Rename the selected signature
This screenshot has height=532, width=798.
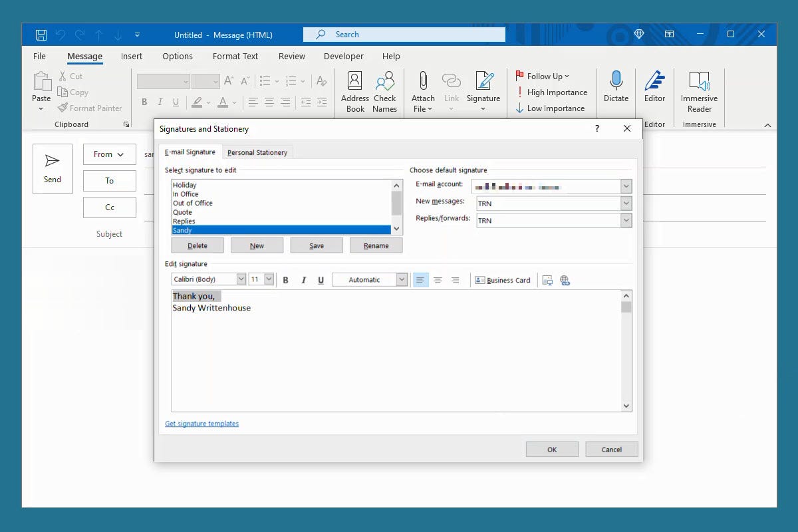376,245
